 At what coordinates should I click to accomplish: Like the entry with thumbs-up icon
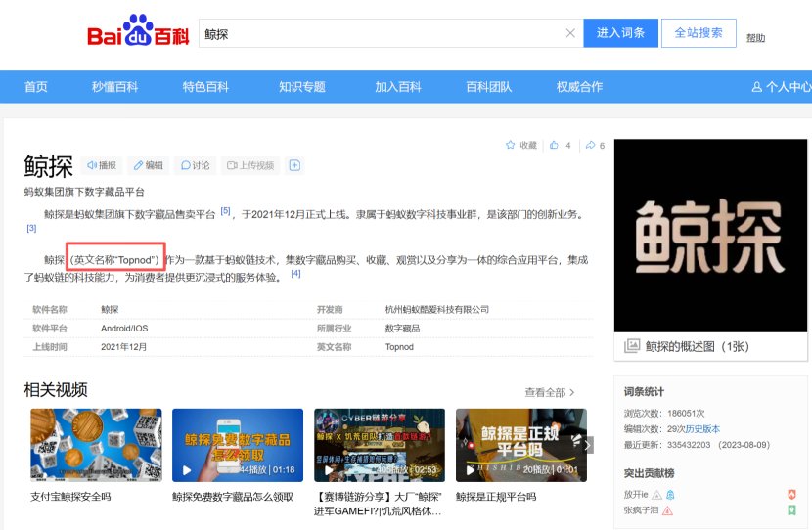pyautogui.click(x=561, y=146)
